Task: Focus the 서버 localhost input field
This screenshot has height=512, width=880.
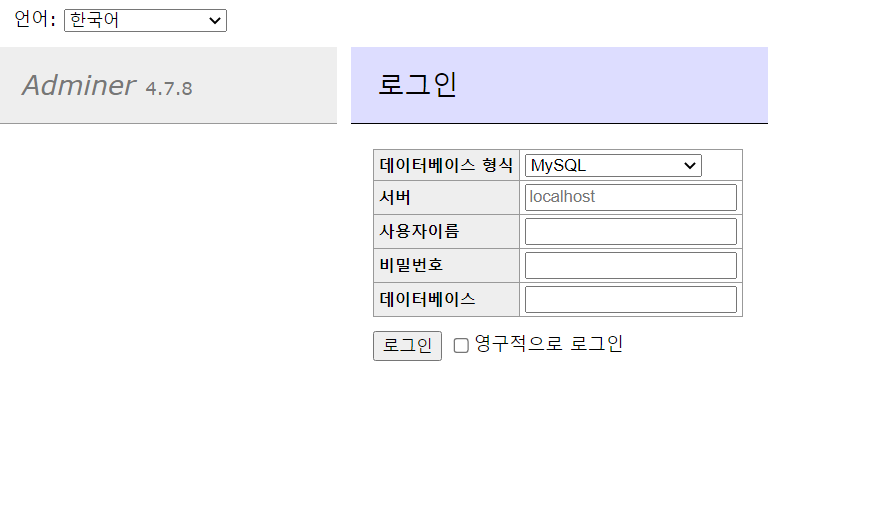Action: [631, 198]
